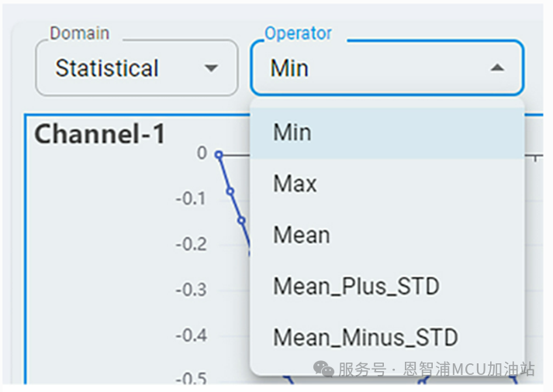The image size is (553, 392).
Task: Select the Min option in the list
Action: point(292,132)
